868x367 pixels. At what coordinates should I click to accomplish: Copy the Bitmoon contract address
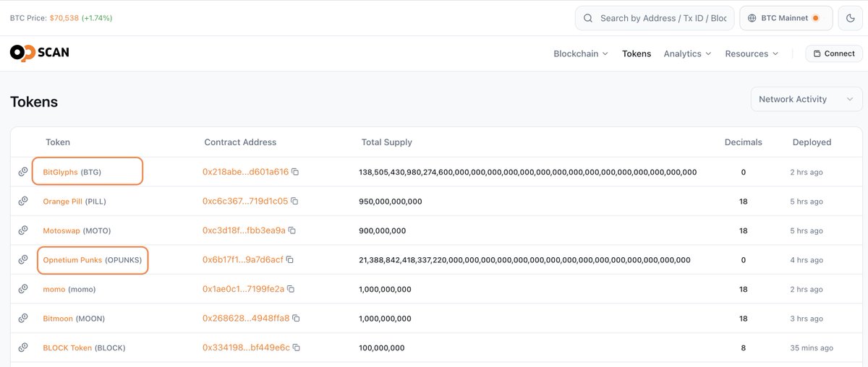click(296, 318)
